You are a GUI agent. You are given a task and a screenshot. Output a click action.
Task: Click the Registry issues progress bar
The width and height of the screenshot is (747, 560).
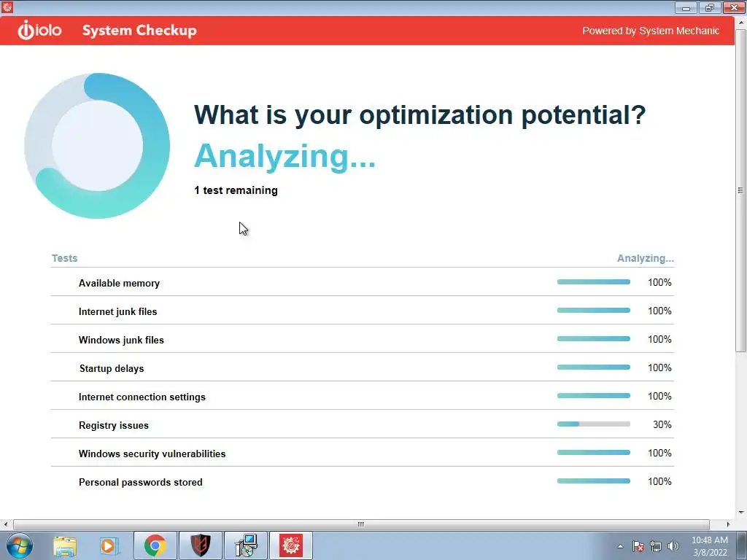coord(594,424)
